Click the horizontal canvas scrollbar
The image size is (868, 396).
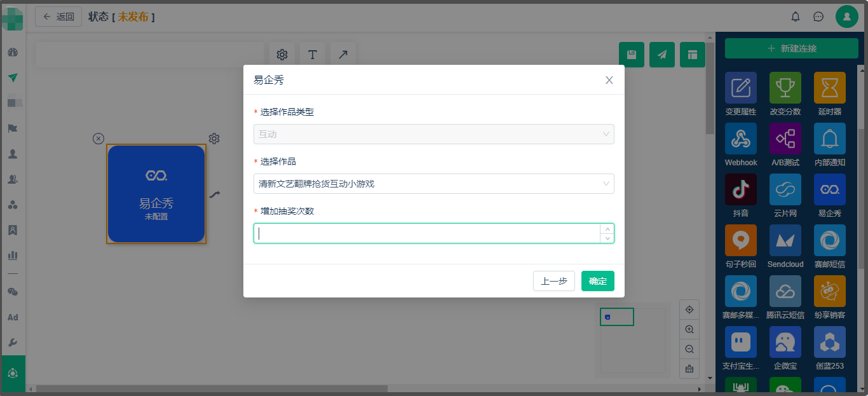212,388
